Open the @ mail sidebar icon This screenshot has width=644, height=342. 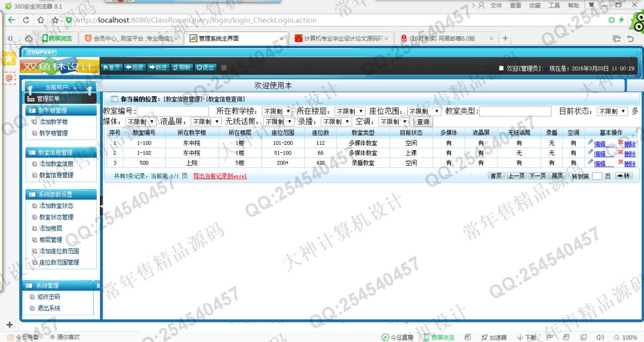click(9, 78)
